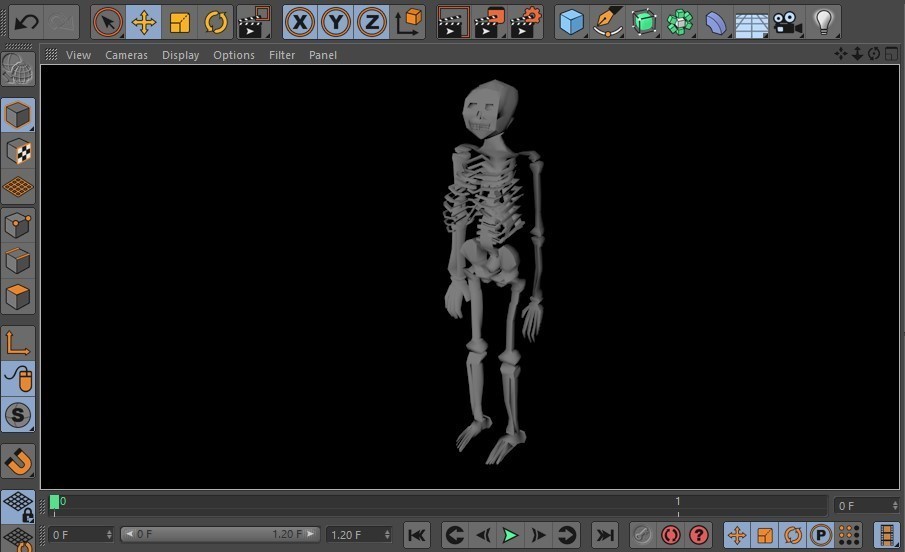Toggle the Z axis lock
Viewport: 905px width, 552px height.
pos(372,22)
